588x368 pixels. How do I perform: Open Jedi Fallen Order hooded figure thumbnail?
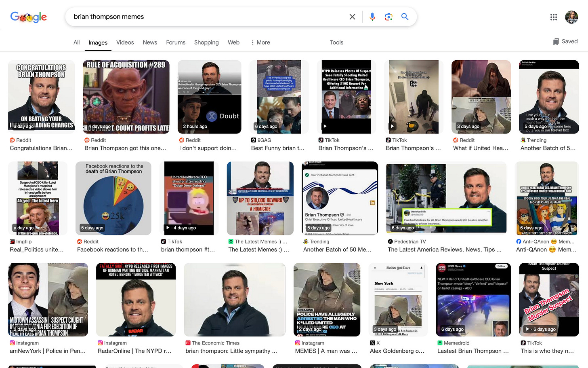click(481, 97)
